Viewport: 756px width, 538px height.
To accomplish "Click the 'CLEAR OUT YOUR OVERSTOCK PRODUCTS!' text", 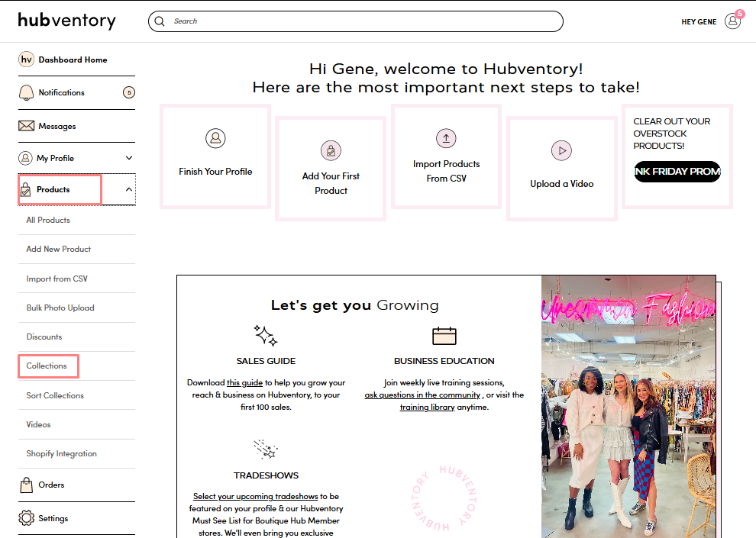I will coord(672,134).
